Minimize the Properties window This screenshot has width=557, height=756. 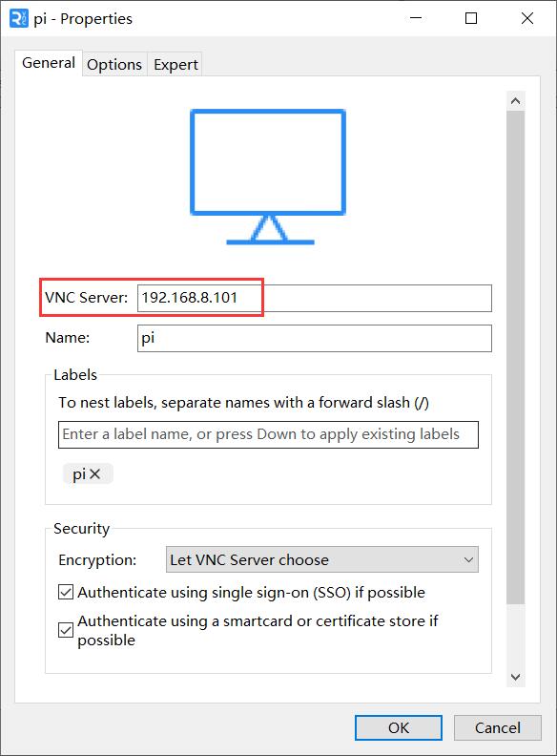(x=416, y=18)
